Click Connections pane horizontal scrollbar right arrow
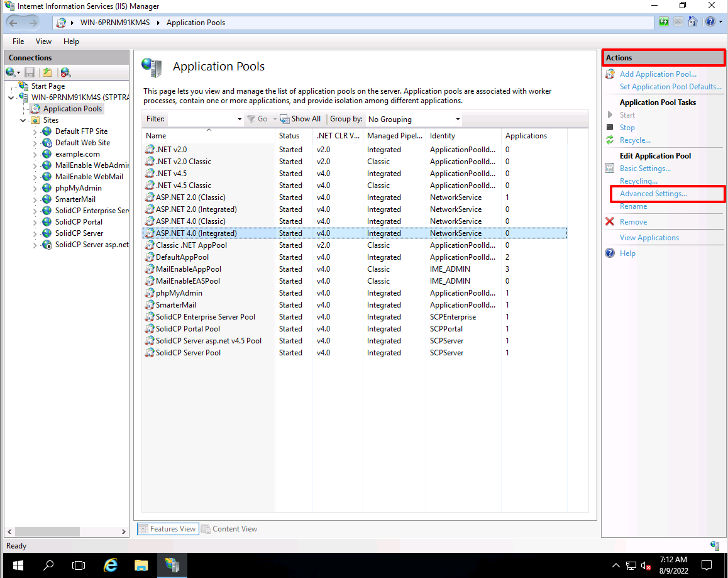This screenshot has height=578, width=728. click(x=123, y=531)
